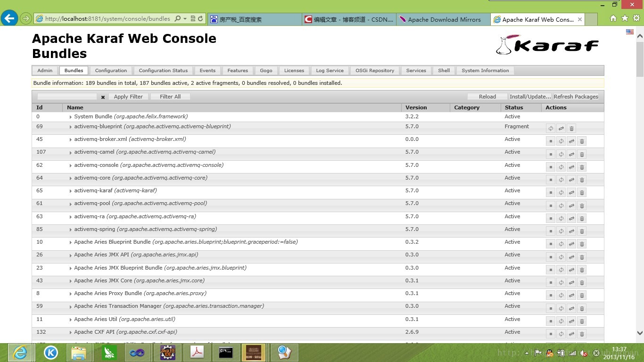
Task: Expand details for Apache Aries Util
Action: point(70,320)
